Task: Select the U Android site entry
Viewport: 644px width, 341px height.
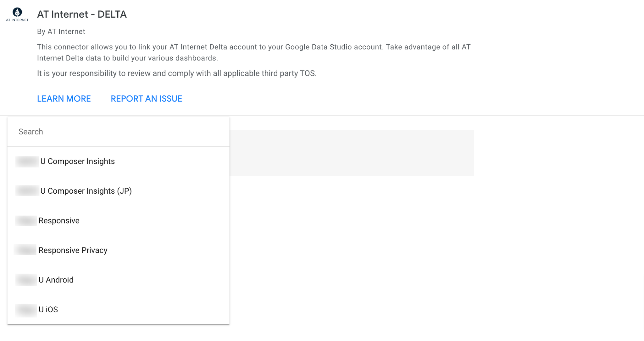Action: [x=119, y=280]
